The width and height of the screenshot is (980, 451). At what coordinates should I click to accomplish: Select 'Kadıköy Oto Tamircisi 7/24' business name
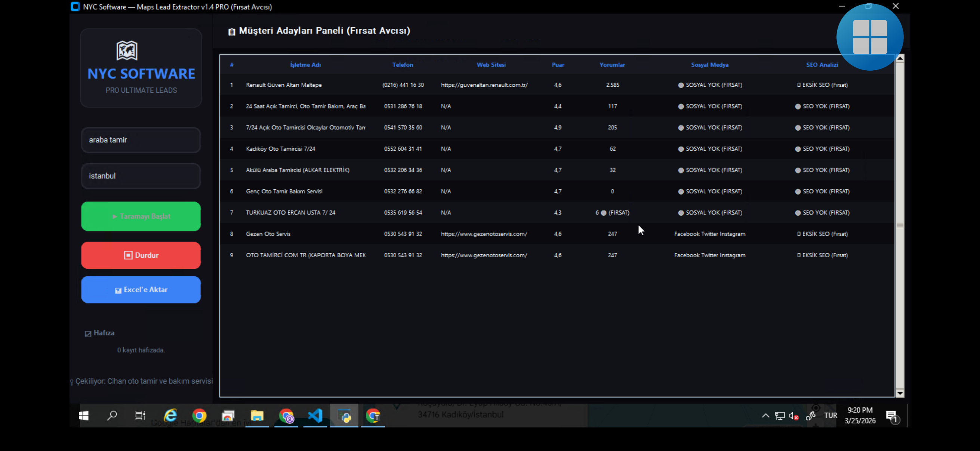tap(280, 149)
